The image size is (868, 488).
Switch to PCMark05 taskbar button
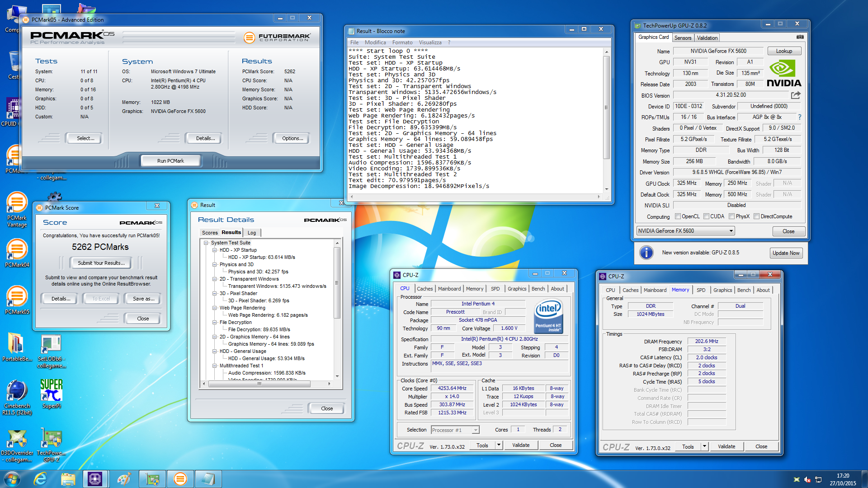(x=180, y=479)
